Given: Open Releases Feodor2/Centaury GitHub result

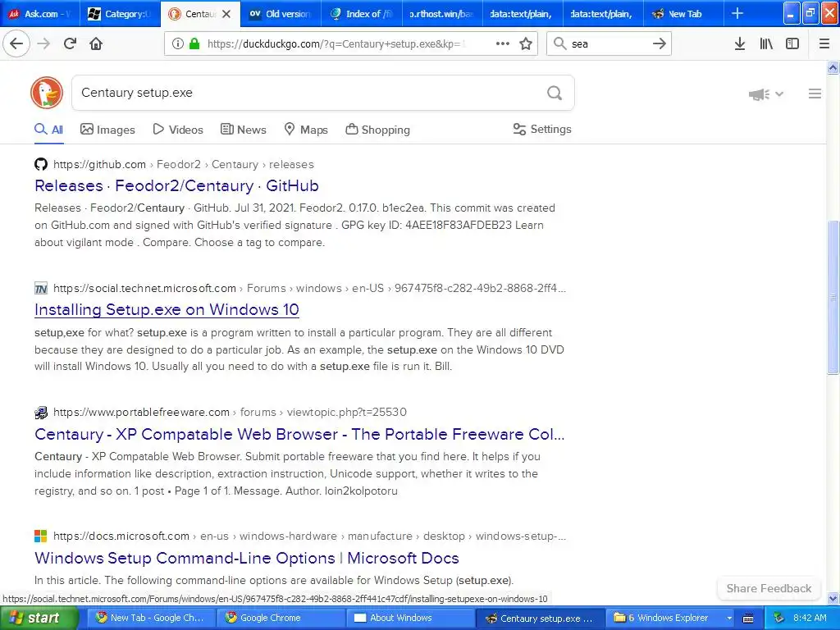Looking at the screenshot, I should (x=177, y=185).
